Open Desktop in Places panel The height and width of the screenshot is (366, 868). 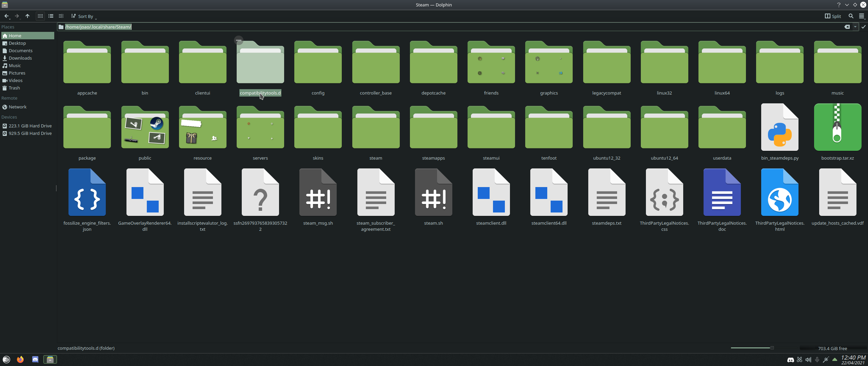(28, 43)
